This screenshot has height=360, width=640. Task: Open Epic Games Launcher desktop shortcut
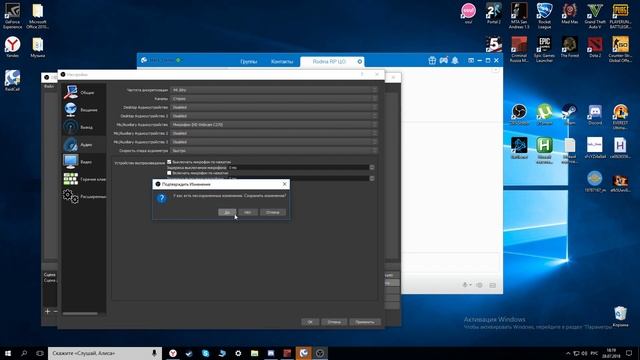(544, 49)
